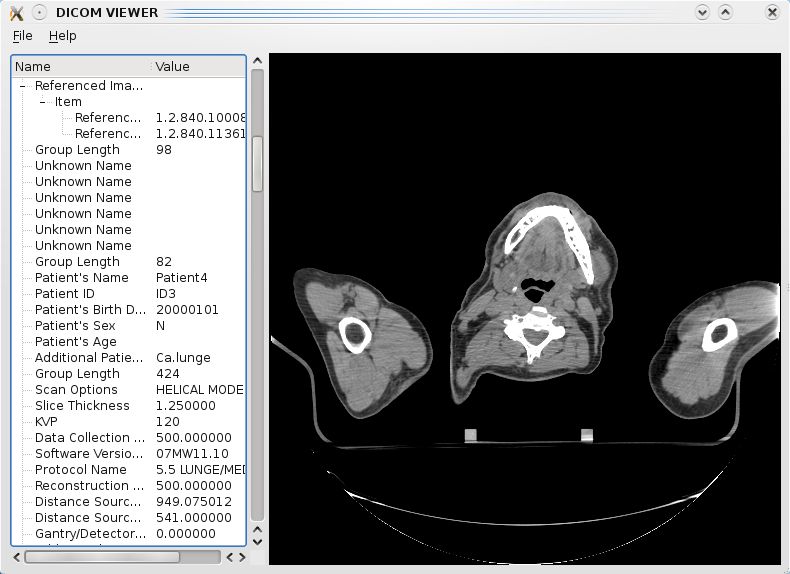
Task: Click the value '5.5 LUNGE/MED'
Action: pos(201,470)
